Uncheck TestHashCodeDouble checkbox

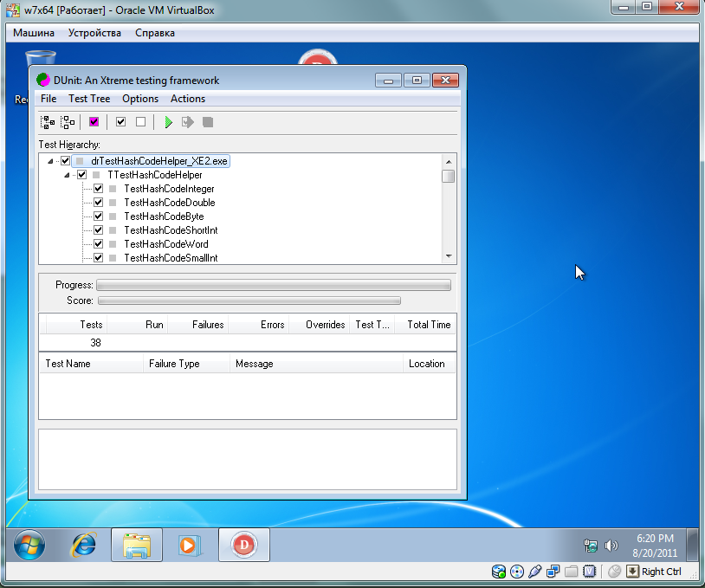coord(99,203)
